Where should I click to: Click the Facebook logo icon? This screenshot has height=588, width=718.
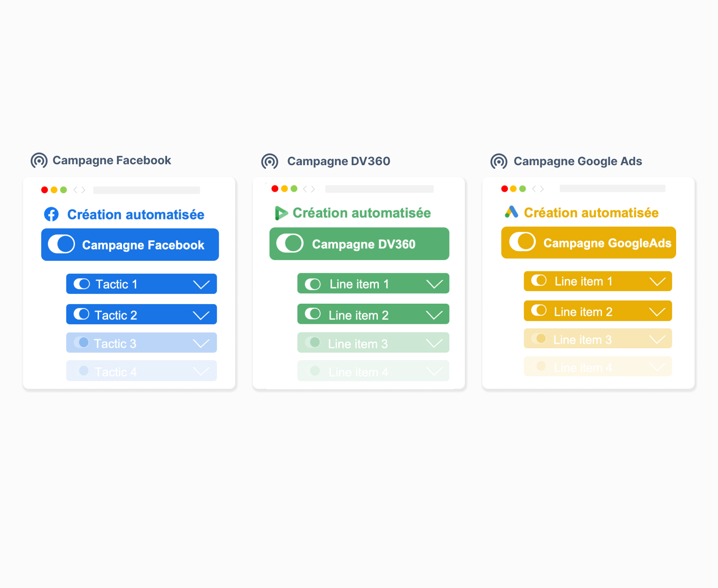click(x=51, y=214)
